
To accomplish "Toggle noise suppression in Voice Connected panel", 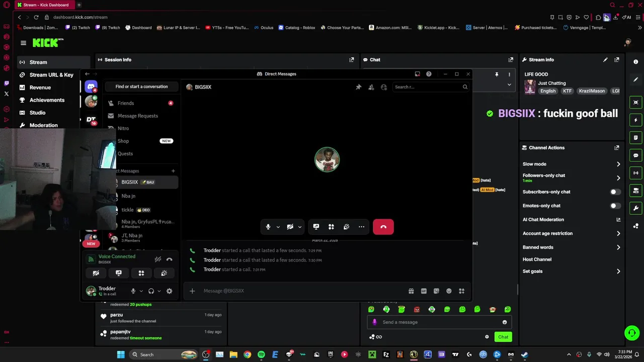I will (x=158, y=259).
